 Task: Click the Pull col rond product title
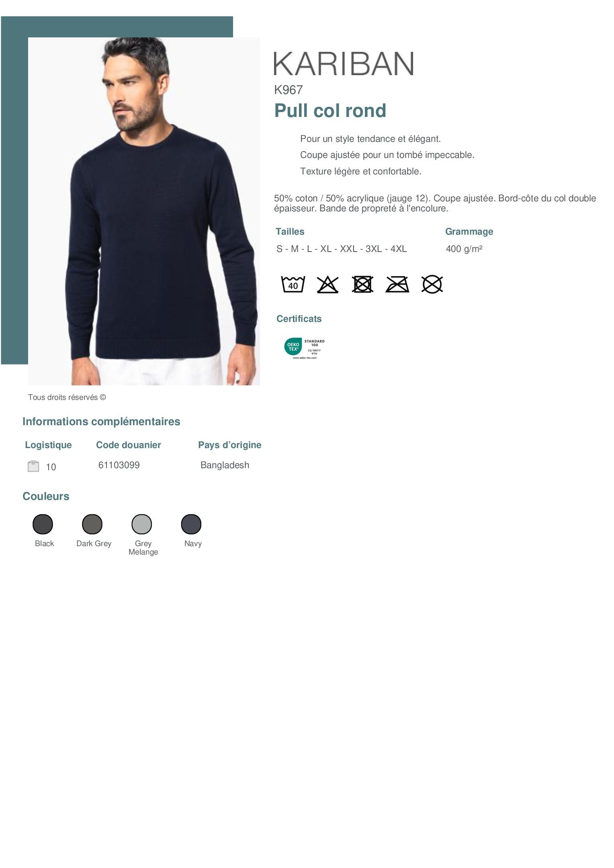tap(330, 111)
